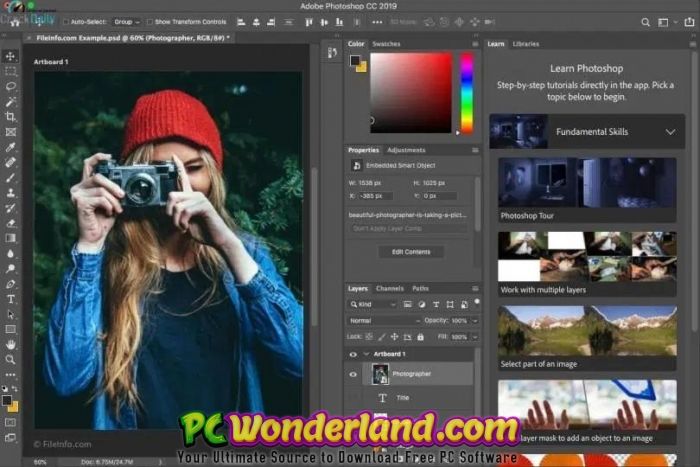The height and width of the screenshot is (467, 700).
Task: Toggle lock image pixels brush icon
Action: point(382,337)
